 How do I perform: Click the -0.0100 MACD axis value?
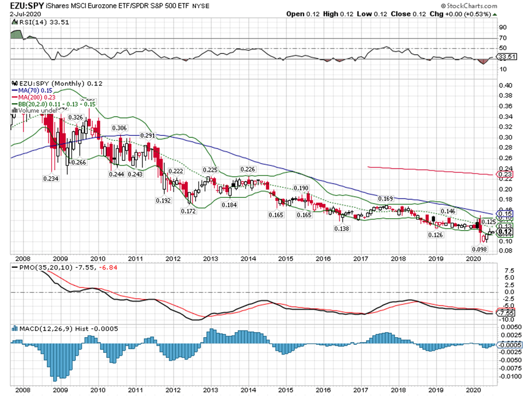[510, 376]
